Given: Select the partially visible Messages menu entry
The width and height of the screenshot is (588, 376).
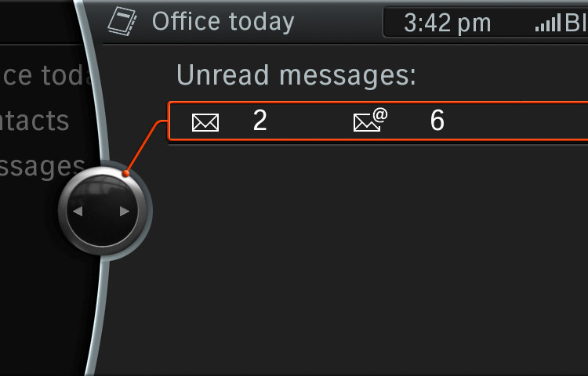Looking at the screenshot, I should tap(42, 168).
